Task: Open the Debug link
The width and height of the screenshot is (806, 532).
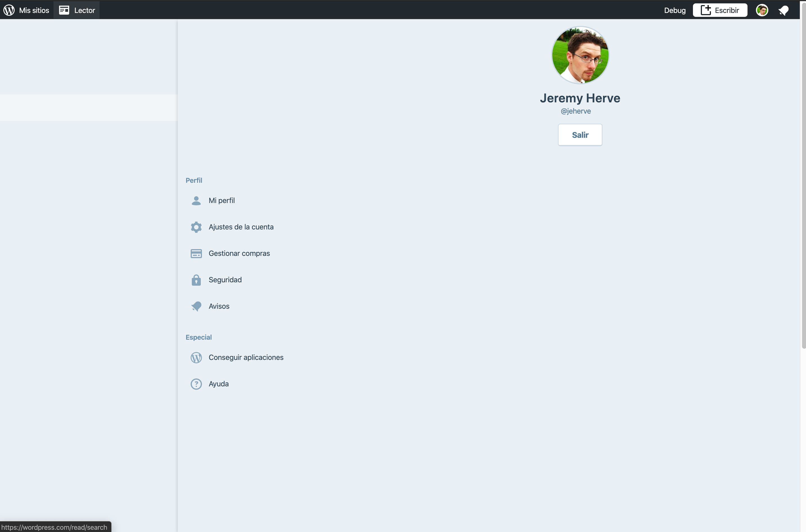Action: click(x=675, y=10)
